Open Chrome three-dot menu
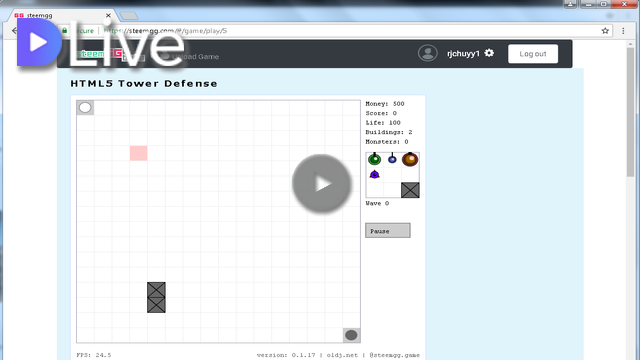The height and width of the screenshot is (360, 640). click(623, 31)
